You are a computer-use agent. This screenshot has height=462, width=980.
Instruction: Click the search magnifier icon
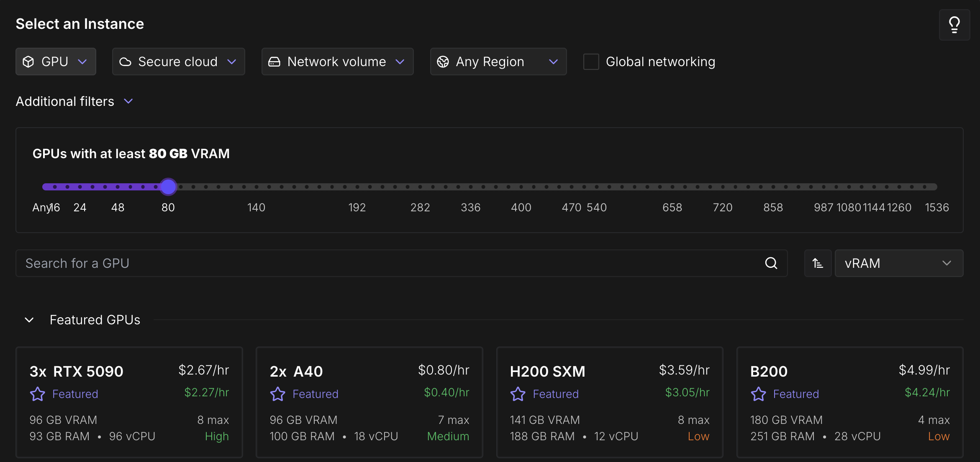pos(771,263)
